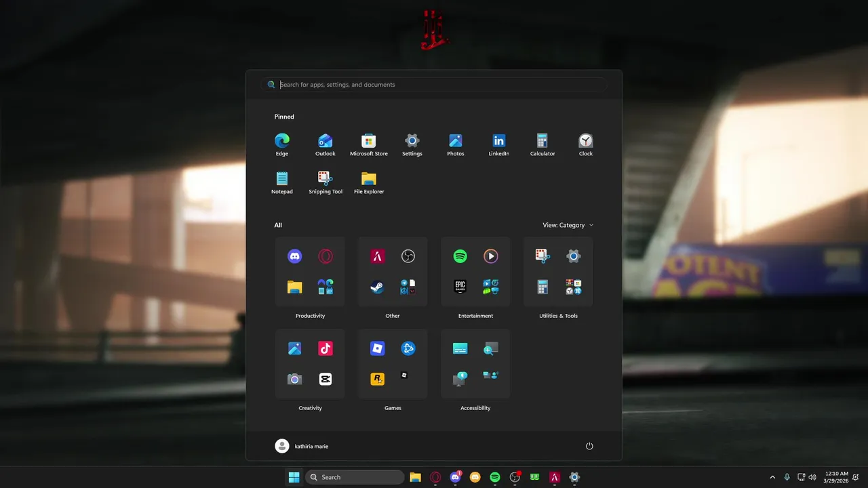
Task: Open Live captions in the Accessibility group
Action: pyautogui.click(x=460, y=348)
